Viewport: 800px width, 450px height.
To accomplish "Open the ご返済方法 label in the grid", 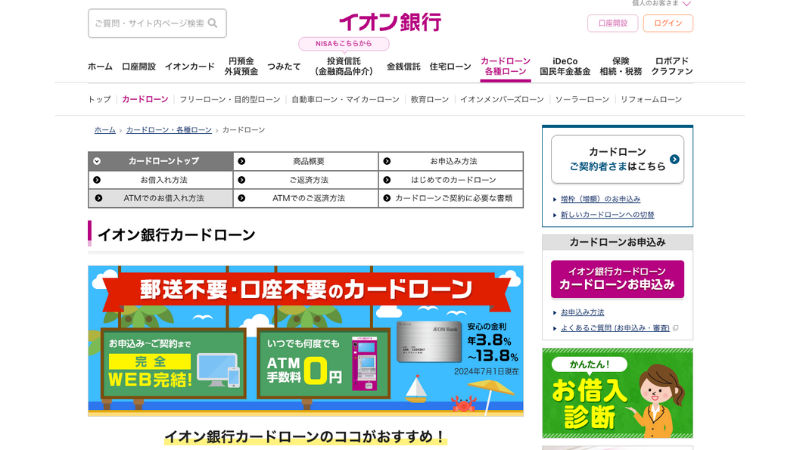I will (x=309, y=180).
